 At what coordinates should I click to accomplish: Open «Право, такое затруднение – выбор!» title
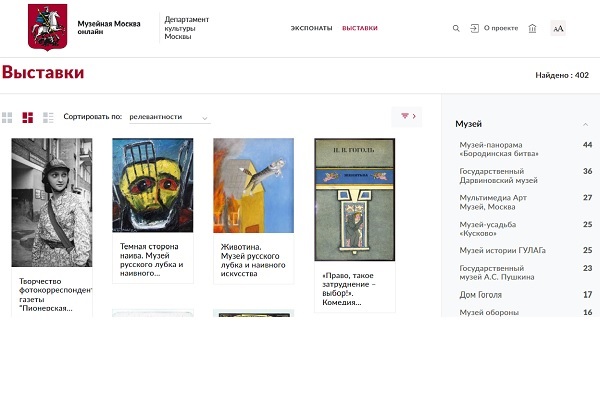[349, 289]
